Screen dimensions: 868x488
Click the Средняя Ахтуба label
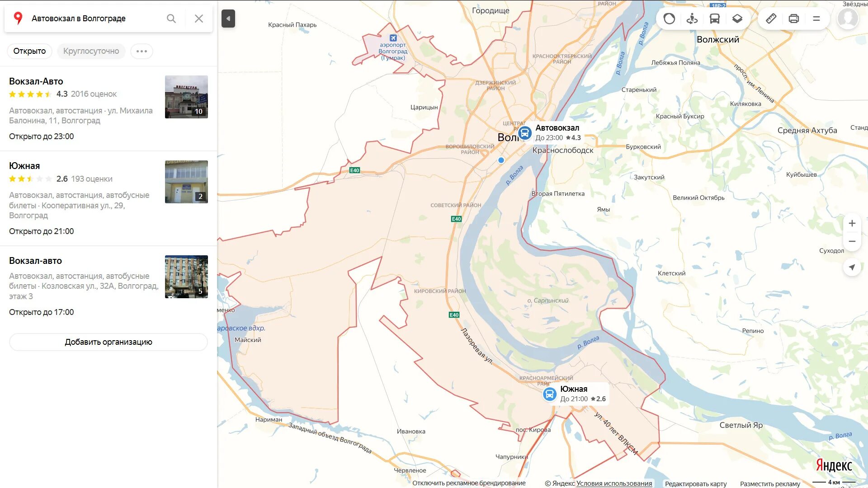tap(807, 130)
